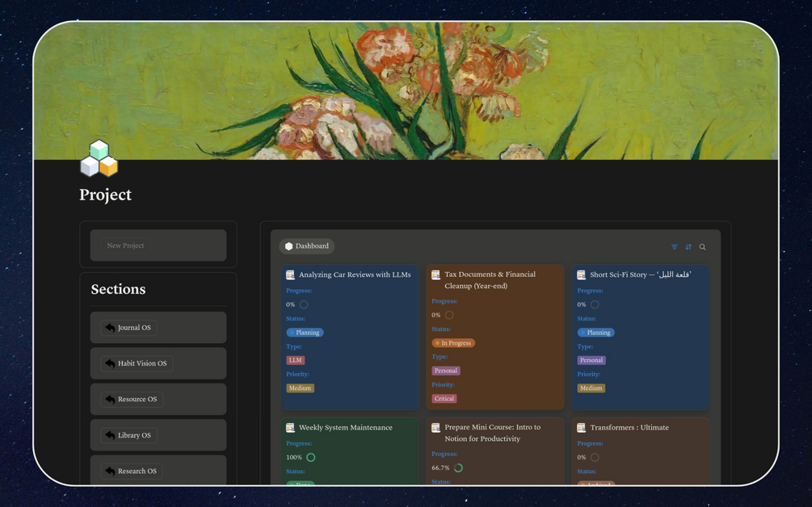Open 'Weekly System Maintenance' card title
The width and height of the screenshot is (812, 507).
346,427
